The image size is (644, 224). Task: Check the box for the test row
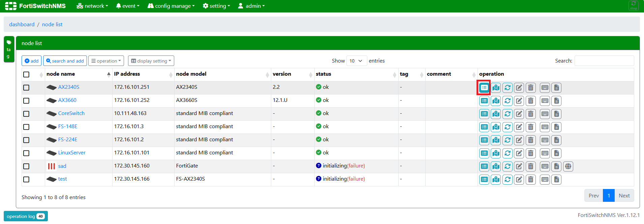(26, 179)
